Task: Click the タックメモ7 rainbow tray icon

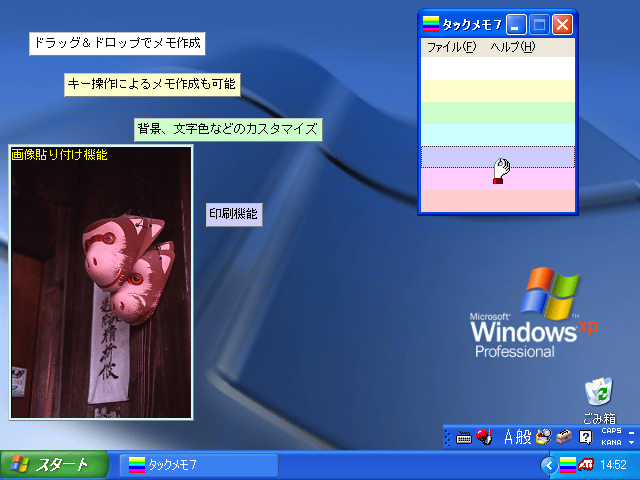Action: (567, 465)
